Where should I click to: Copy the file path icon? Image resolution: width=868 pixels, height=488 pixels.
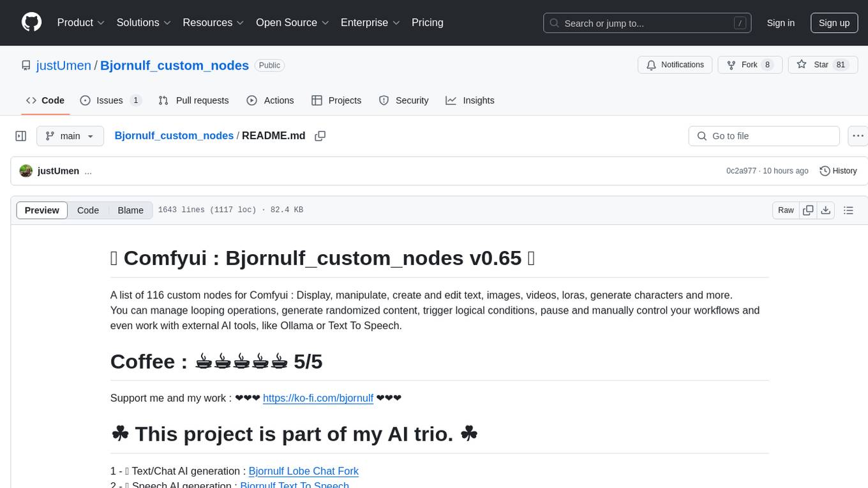(x=320, y=136)
